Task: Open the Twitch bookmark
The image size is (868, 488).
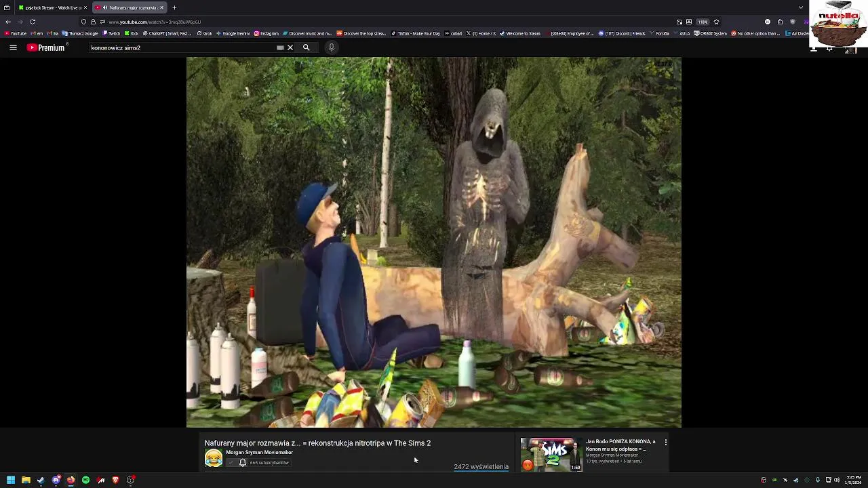Action: click(x=111, y=33)
